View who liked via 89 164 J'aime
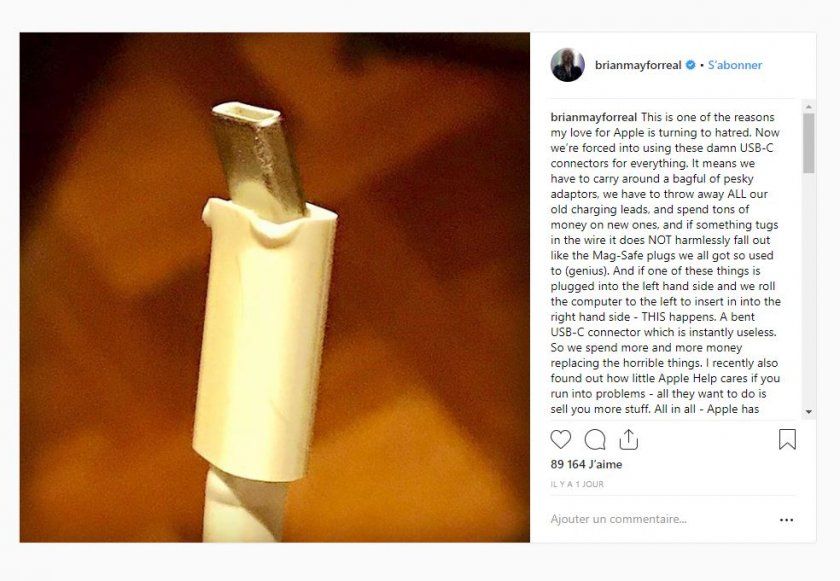 click(x=587, y=464)
